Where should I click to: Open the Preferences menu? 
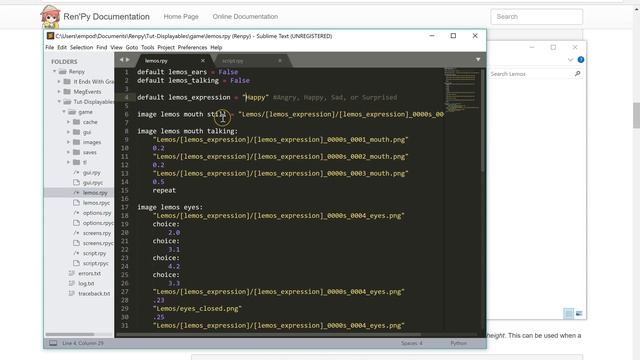(x=192, y=47)
